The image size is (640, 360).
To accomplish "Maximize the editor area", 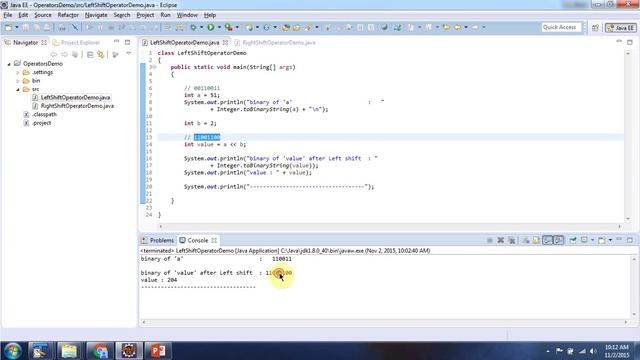I will coord(630,42).
